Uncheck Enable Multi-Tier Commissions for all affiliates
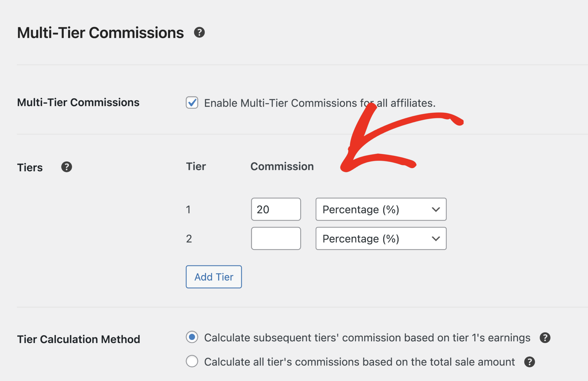 click(192, 103)
